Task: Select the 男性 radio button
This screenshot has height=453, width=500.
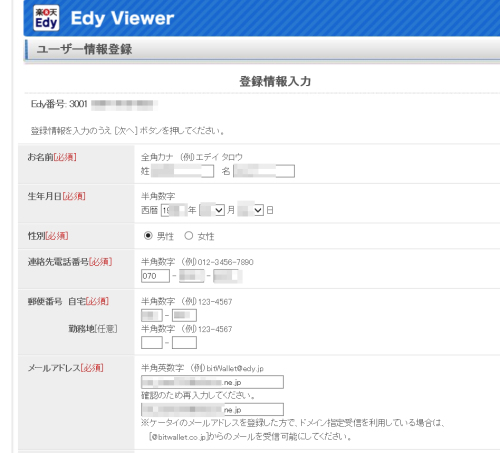Action: pyautogui.click(x=148, y=236)
